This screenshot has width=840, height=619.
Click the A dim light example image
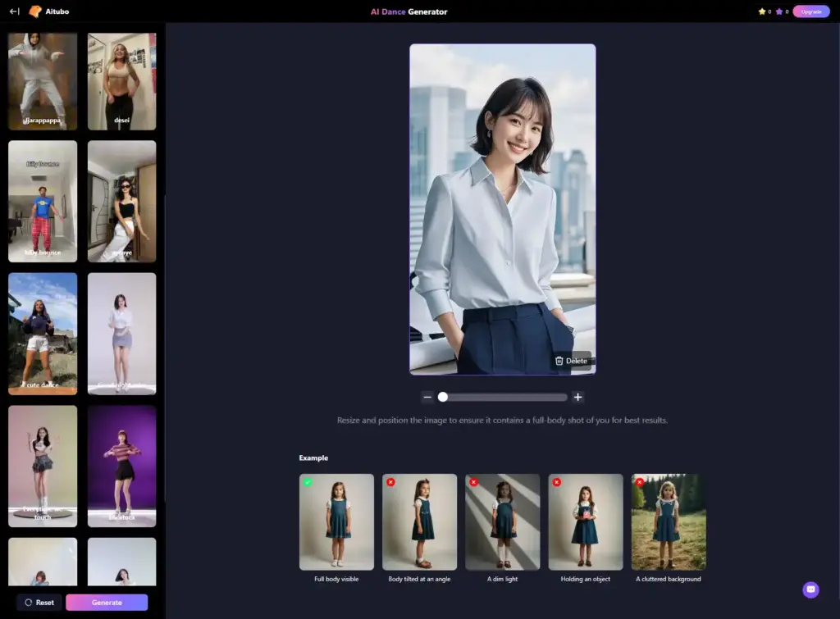click(x=503, y=521)
